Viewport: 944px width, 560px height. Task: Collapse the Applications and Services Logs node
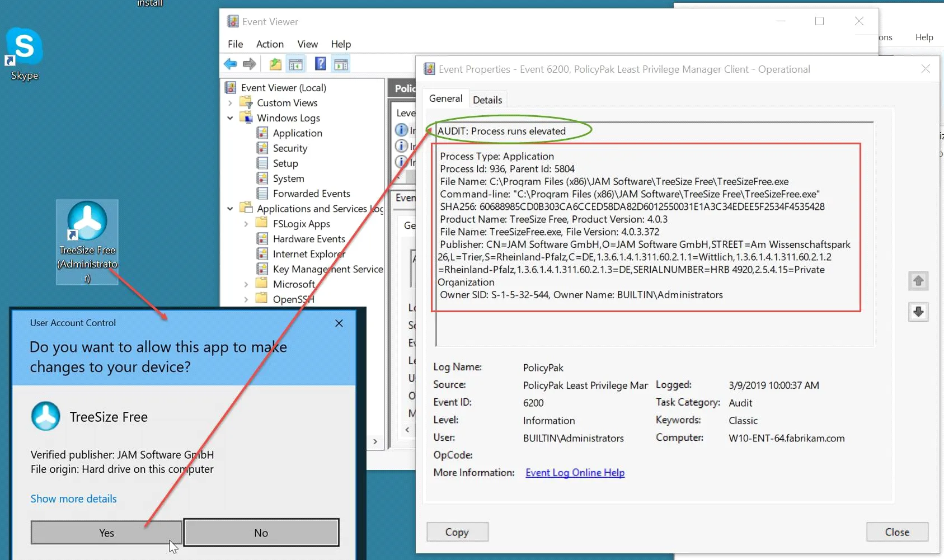coord(230,208)
